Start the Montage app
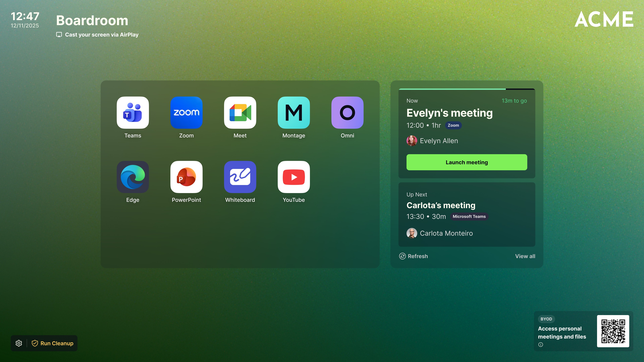Image resolution: width=644 pixels, height=362 pixels. [293, 113]
